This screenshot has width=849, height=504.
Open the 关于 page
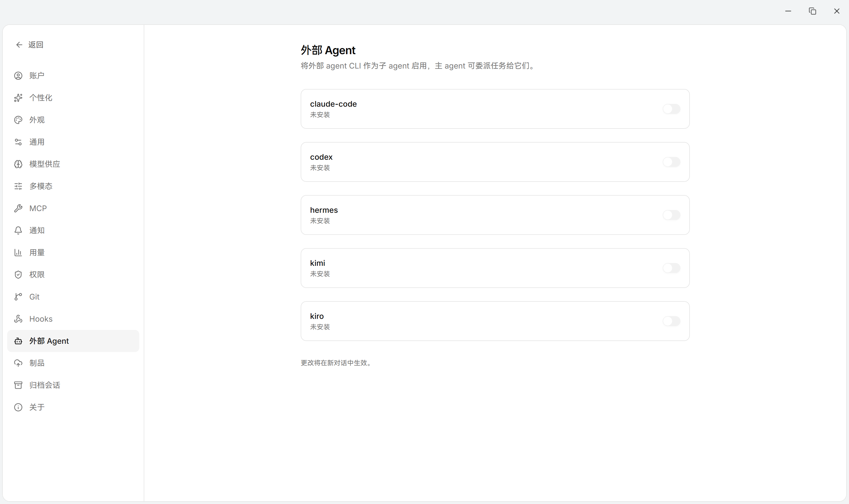click(x=73, y=407)
